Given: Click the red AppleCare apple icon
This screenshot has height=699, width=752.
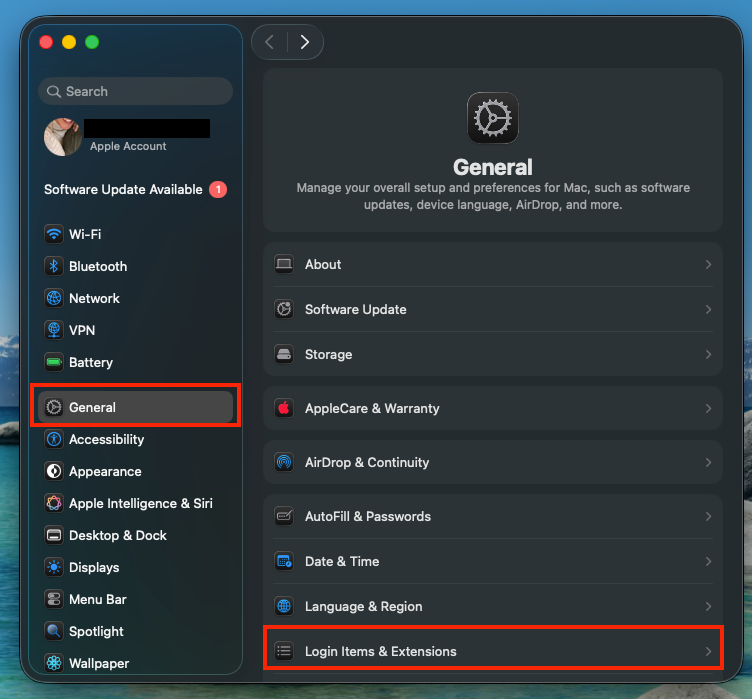Looking at the screenshot, I should 284,408.
